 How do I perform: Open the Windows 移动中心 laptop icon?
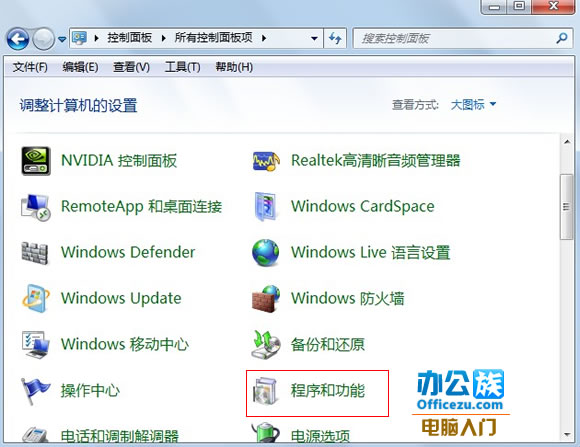coord(35,345)
